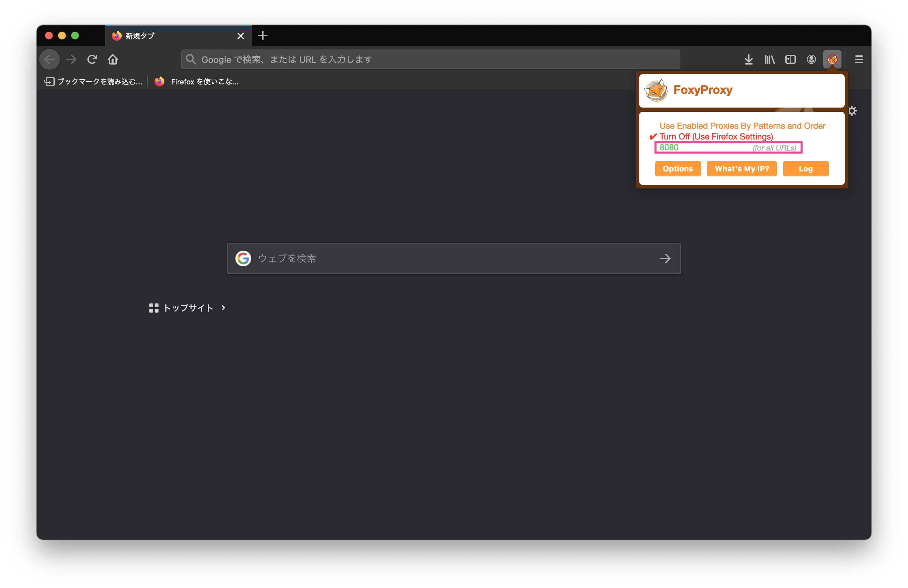Open Firefox を使いこな... bookmark

[x=196, y=81]
